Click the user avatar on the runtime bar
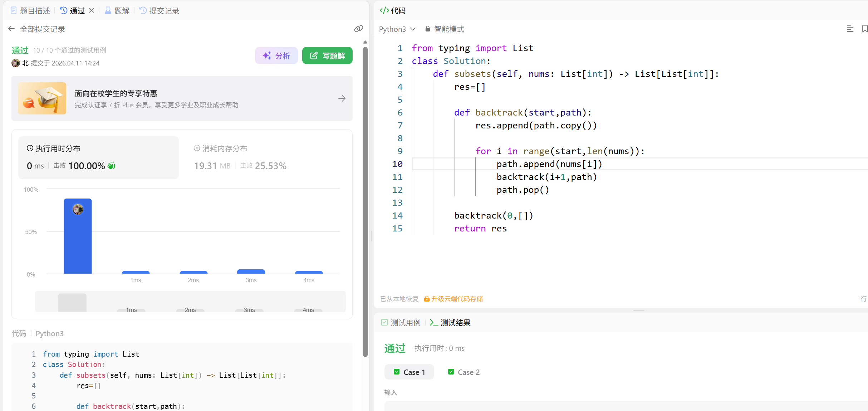 [x=78, y=209]
